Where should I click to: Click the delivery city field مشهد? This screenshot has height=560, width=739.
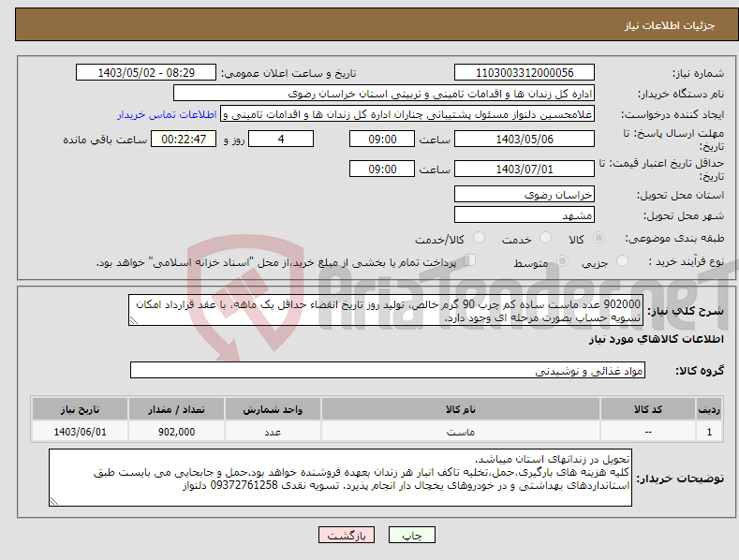(x=525, y=215)
